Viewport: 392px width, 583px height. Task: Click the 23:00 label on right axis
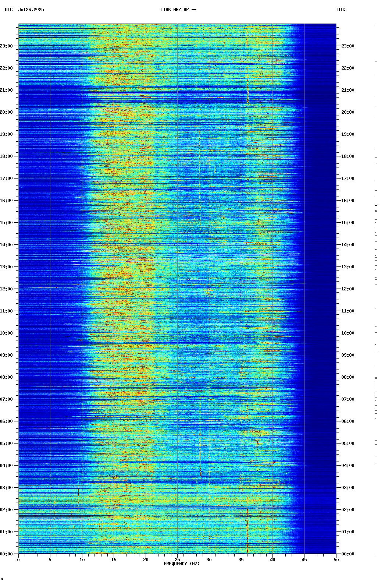348,46
